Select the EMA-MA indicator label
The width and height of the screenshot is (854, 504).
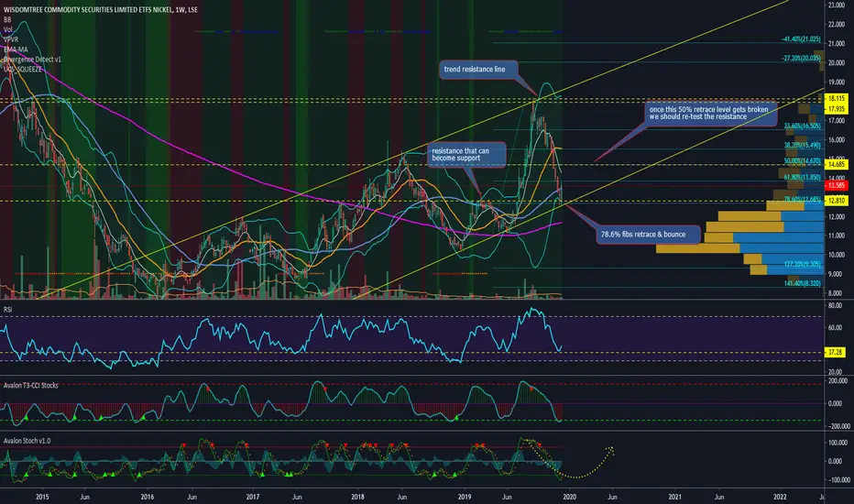(16, 49)
